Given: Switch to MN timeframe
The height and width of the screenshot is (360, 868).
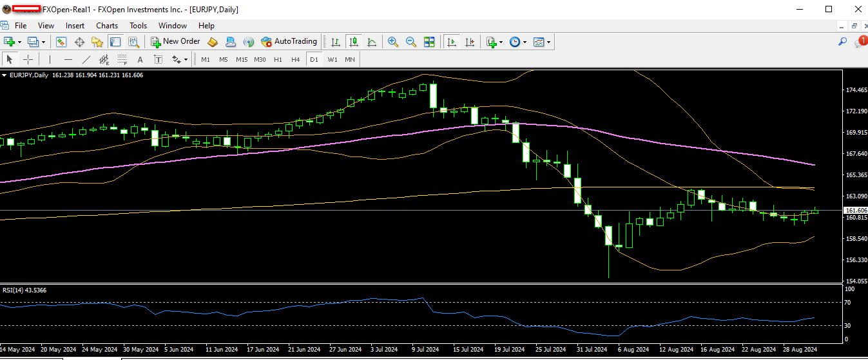Looking at the screenshot, I should [x=349, y=59].
